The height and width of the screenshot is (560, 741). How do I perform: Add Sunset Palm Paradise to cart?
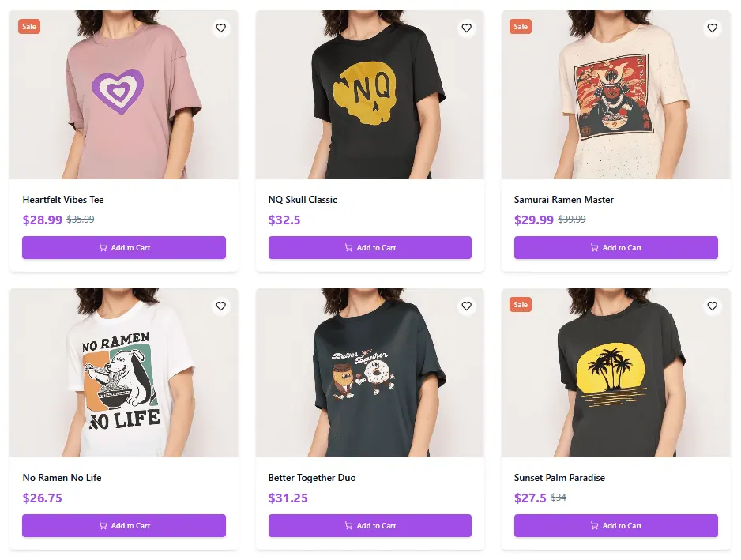pyautogui.click(x=616, y=526)
